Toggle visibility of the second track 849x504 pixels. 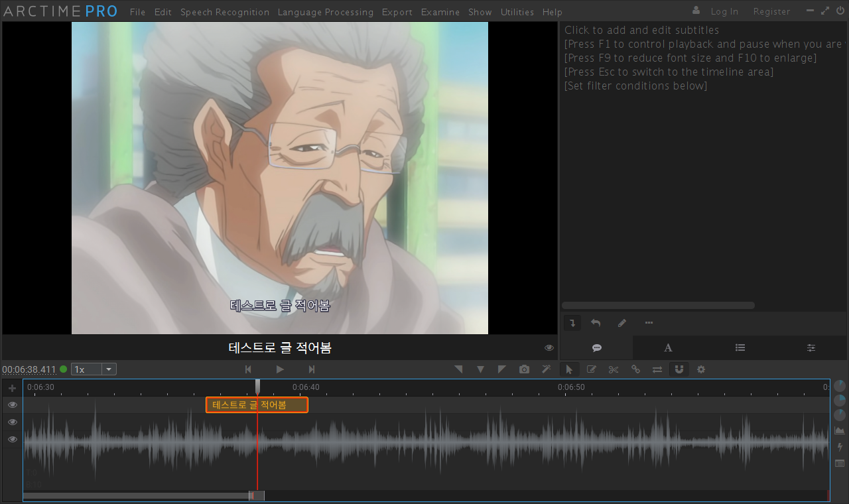click(12, 422)
